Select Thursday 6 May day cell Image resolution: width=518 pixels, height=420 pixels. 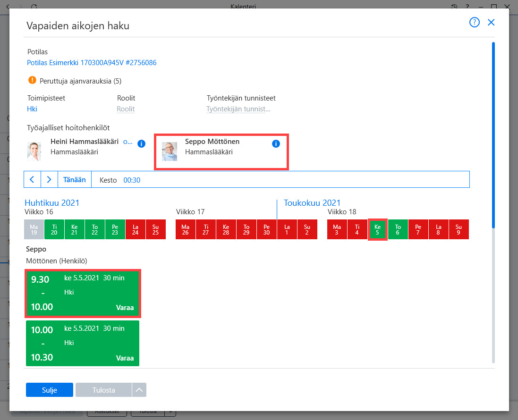point(398,229)
